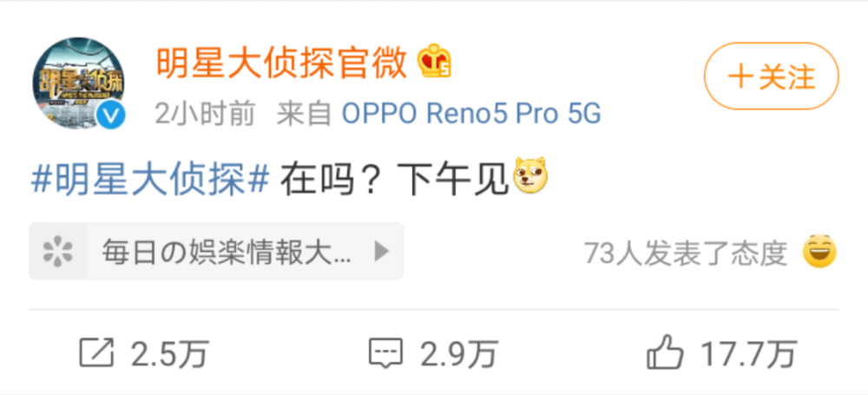Click the 17.7万 likes count

pos(749,353)
